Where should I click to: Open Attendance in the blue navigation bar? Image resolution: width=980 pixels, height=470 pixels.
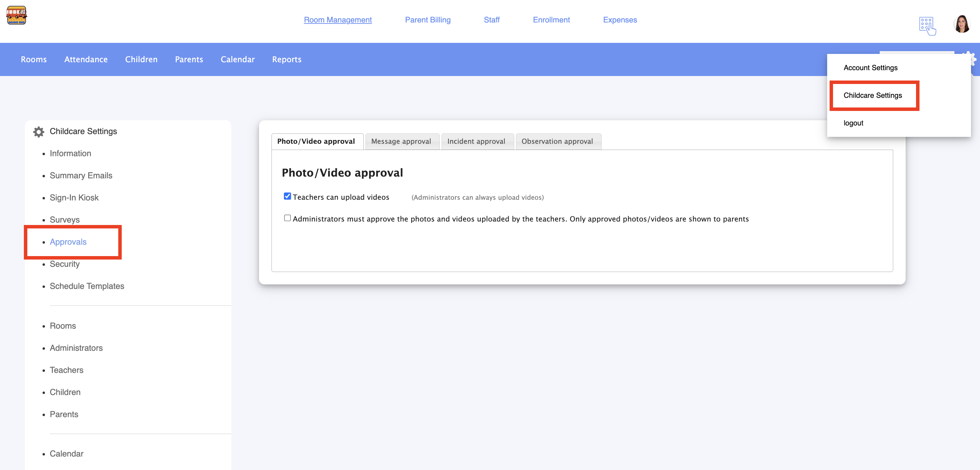pyautogui.click(x=86, y=59)
